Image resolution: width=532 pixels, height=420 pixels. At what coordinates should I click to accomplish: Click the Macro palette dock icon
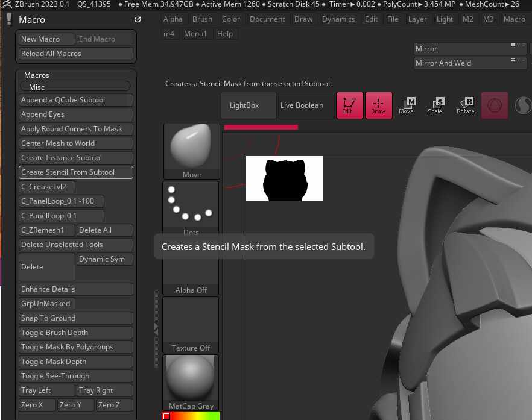coord(138,20)
